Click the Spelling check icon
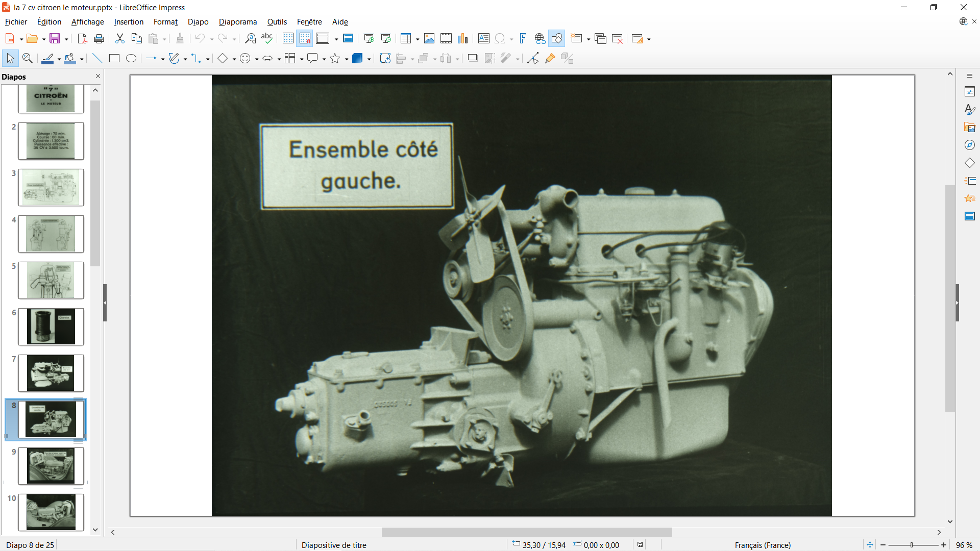Screen dimensions: 980x551 click(267, 39)
